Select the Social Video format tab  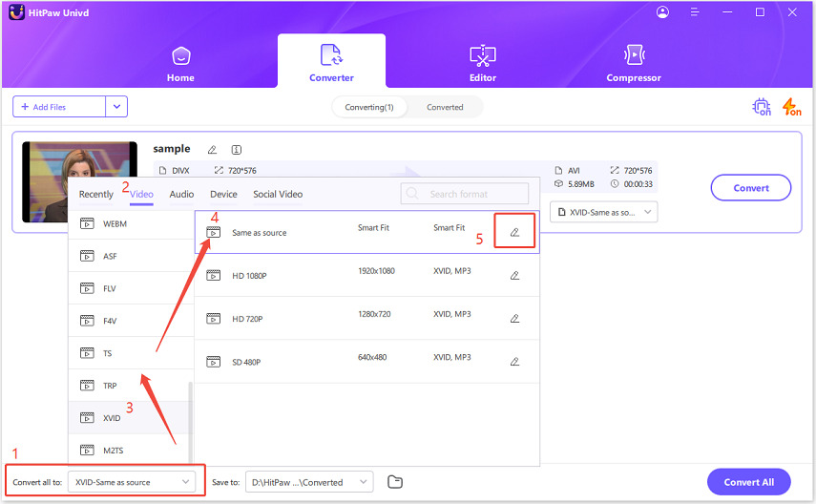click(278, 194)
